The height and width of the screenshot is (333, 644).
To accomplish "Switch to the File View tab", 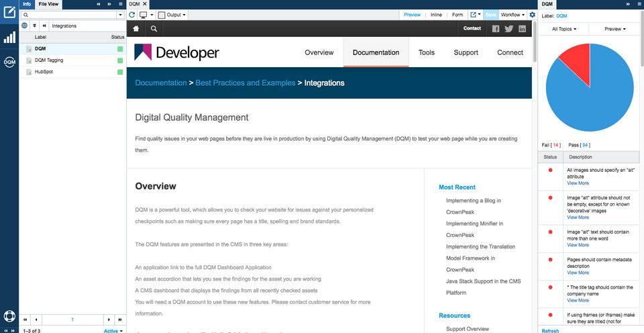I will click(x=48, y=4).
